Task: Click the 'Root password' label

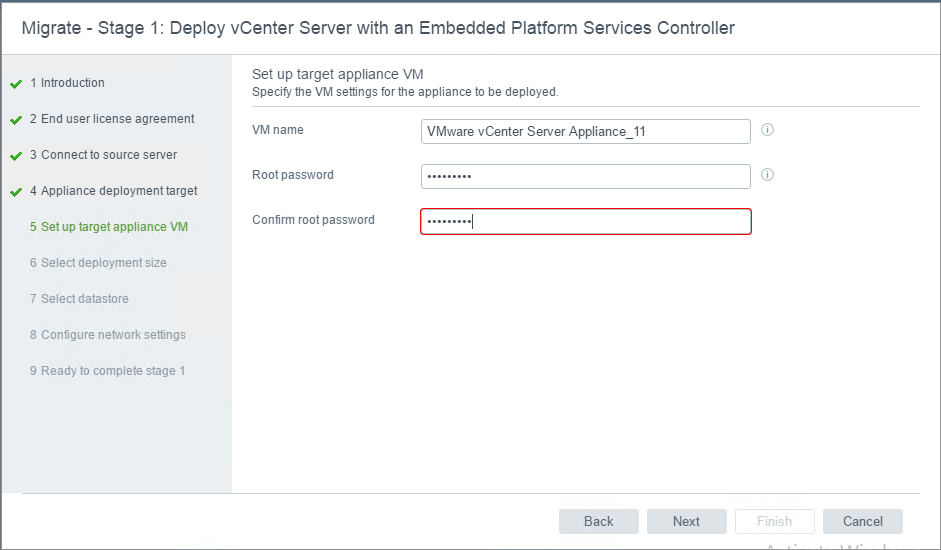Action: point(293,175)
